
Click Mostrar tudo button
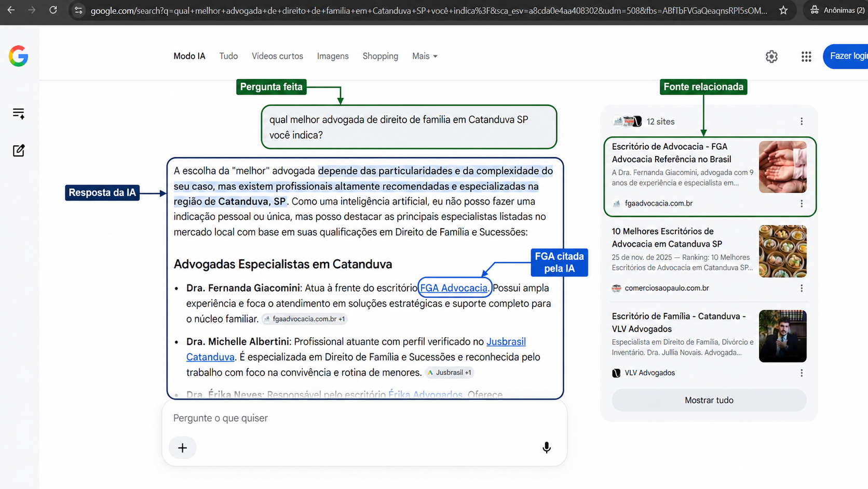709,400
